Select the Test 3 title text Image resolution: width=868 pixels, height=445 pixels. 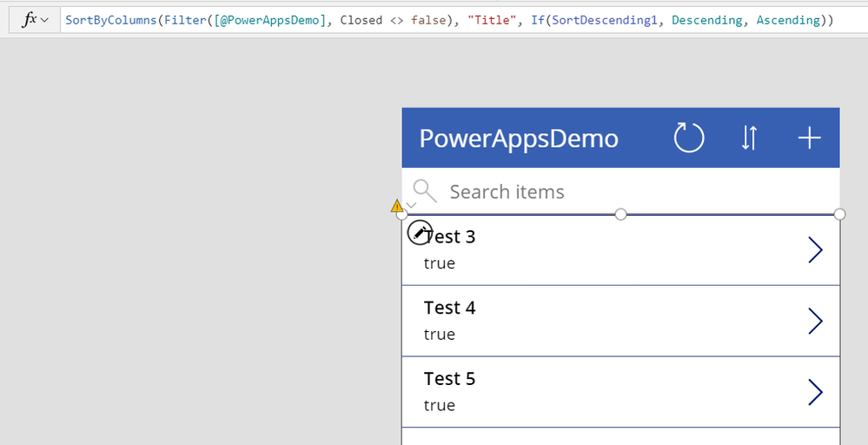[x=449, y=236]
